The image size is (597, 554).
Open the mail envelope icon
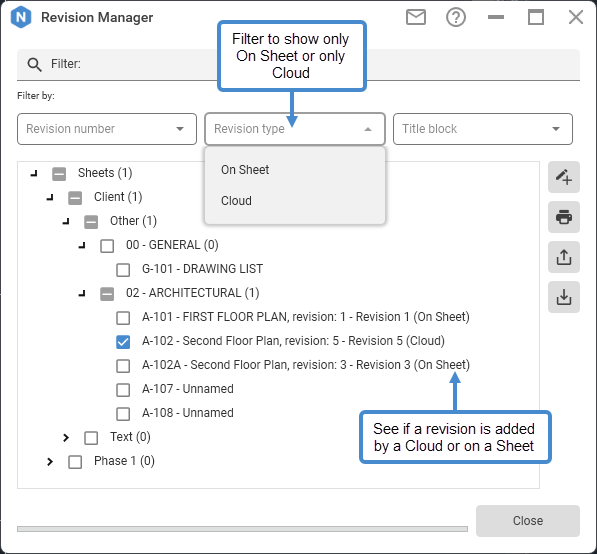pos(416,18)
